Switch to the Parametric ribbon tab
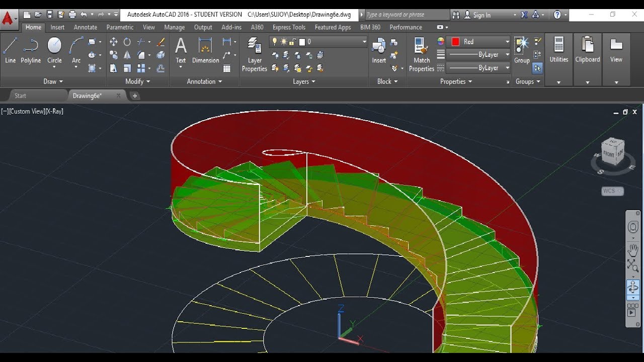The width and height of the screenshot is (644, 362). tap(120, 27)
